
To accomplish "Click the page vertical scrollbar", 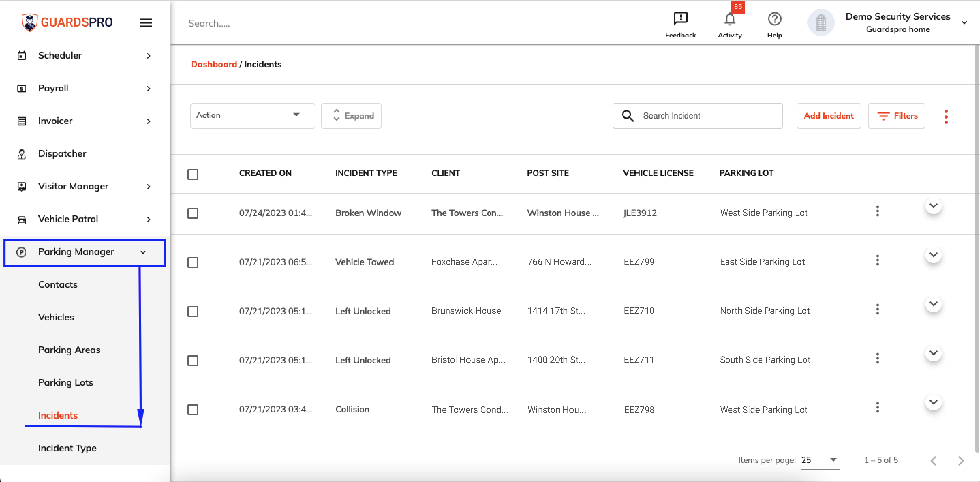I will tap(977, 249).
